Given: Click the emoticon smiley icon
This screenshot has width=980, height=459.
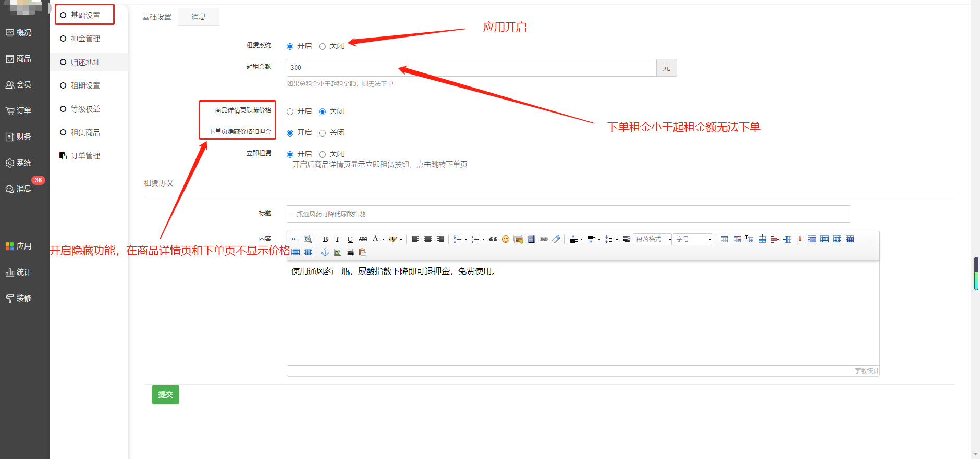Looking at the screenshot, I should 505,239.
